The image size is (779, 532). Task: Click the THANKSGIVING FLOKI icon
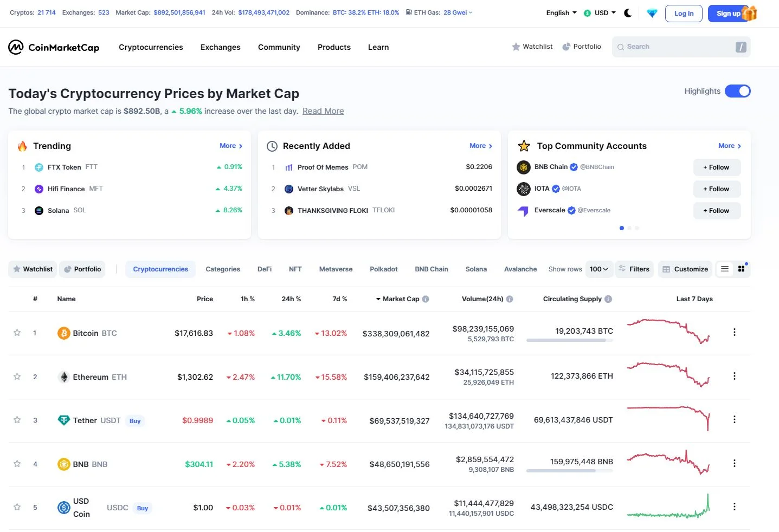click(289, 211)
